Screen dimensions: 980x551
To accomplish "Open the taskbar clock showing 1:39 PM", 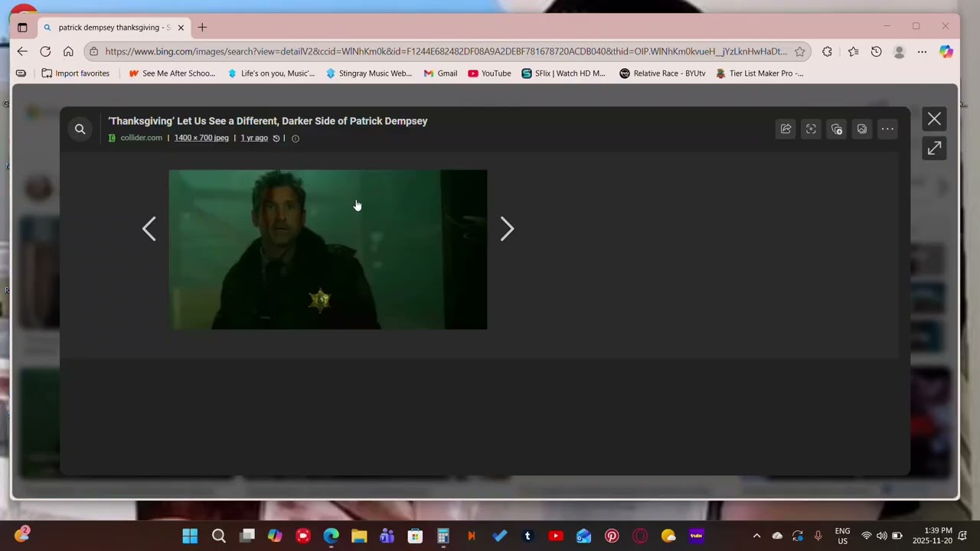I will pyautogui.click(x=932, y=536).
